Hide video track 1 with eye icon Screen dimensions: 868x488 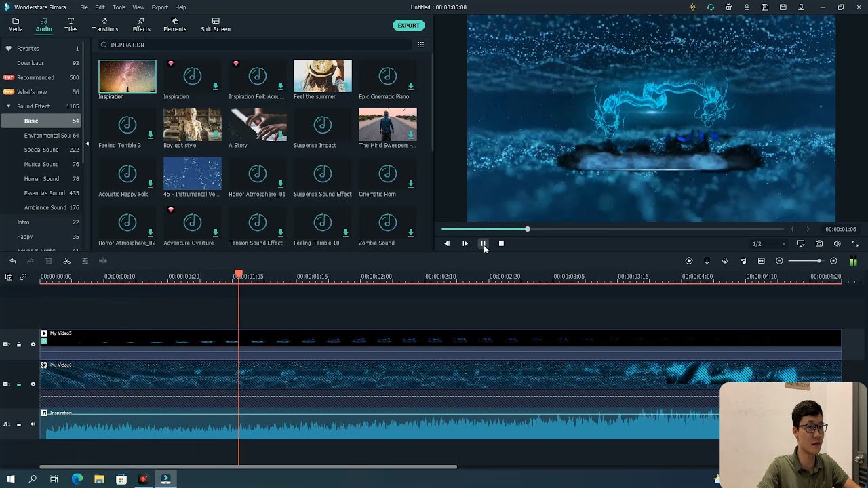tap(33, 384)
